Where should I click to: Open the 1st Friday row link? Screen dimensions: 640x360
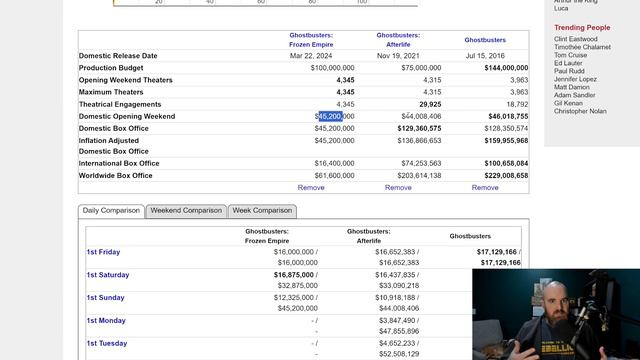tap(103, 252)
